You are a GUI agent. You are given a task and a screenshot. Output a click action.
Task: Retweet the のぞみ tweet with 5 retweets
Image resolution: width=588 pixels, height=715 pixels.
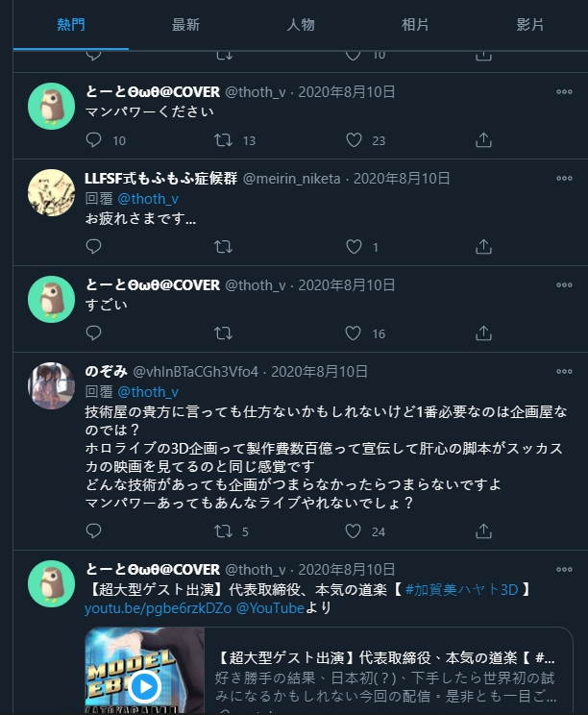(223, 531)
